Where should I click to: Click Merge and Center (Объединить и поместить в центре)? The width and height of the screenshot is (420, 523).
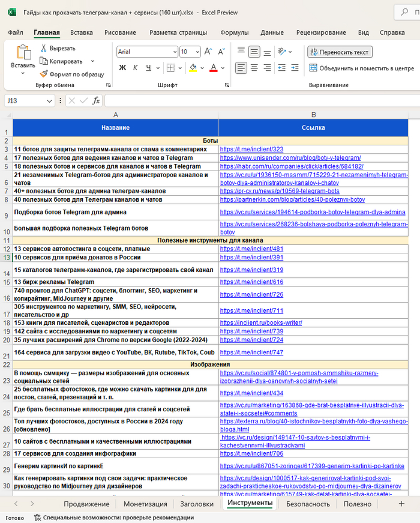361,68
